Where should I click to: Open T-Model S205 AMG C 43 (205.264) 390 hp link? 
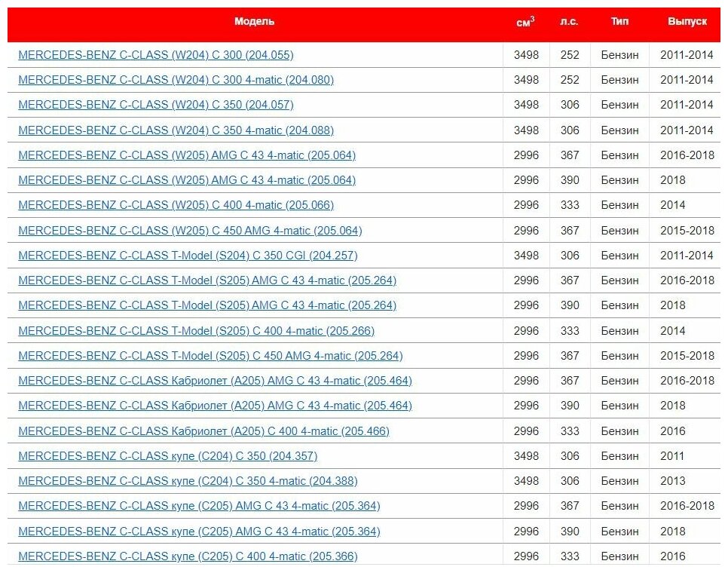[x=207, y=305]
